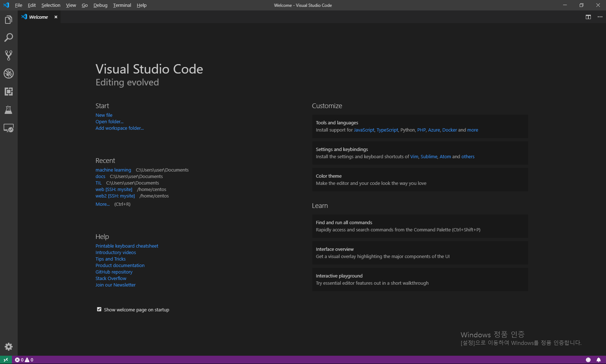The width and height of the screenshot is (606, 364).
Task: Open the Debug menu
Action: pyautogui.click(x=100, y=5)
